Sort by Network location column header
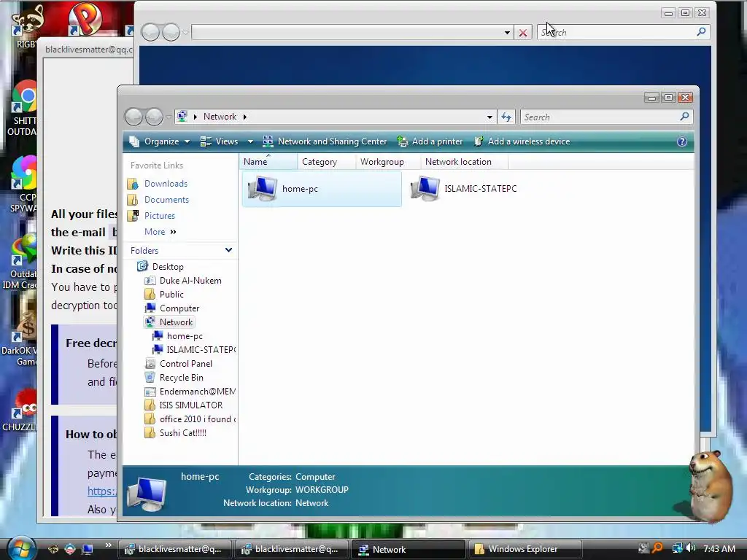747x560 pixels. [464, 162]
